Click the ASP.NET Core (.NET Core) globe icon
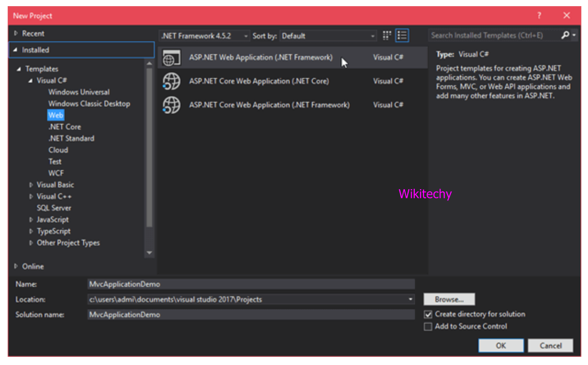This screenshot has width=588, height=365. click(171, 81)
